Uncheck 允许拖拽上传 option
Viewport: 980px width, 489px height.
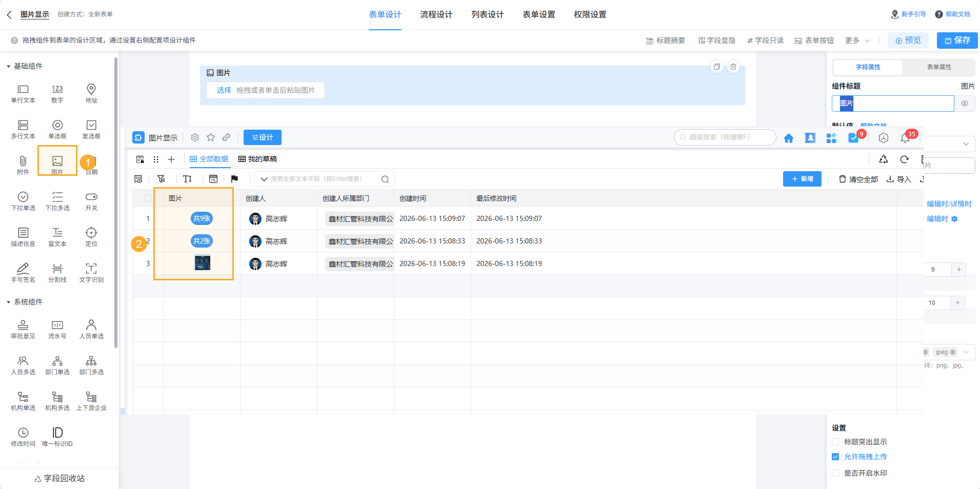pos(835,457)
